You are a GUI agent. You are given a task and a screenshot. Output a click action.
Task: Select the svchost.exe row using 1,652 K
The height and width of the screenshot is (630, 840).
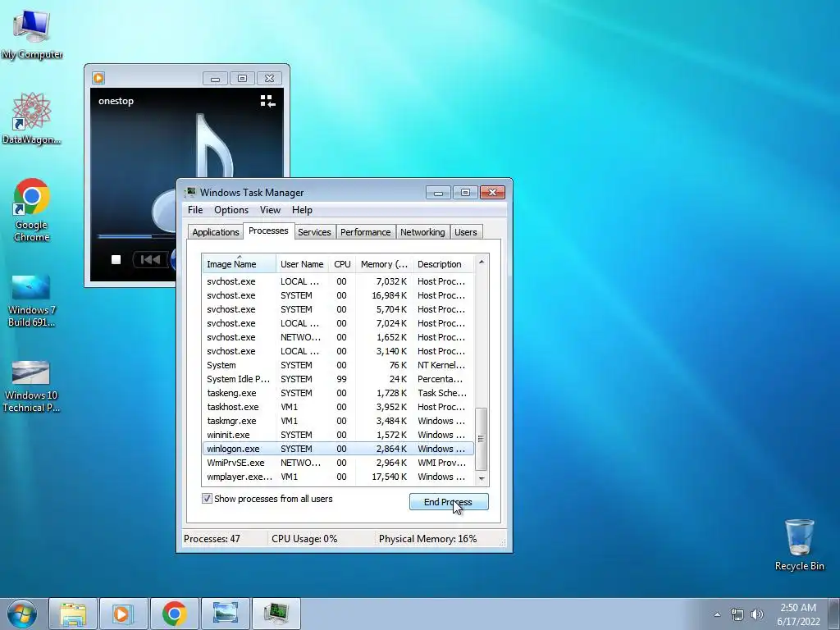(x=338, y=337)
